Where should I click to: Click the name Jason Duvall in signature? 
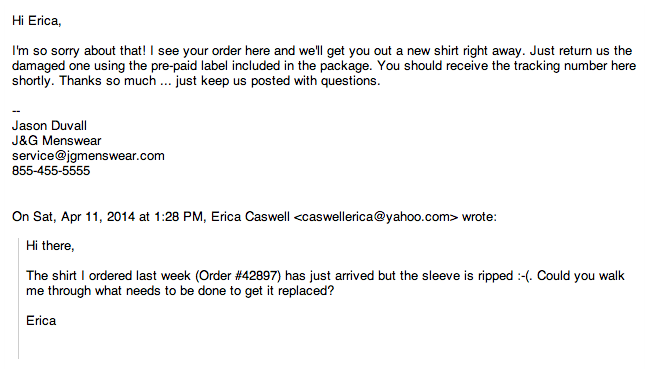(49, 126)
